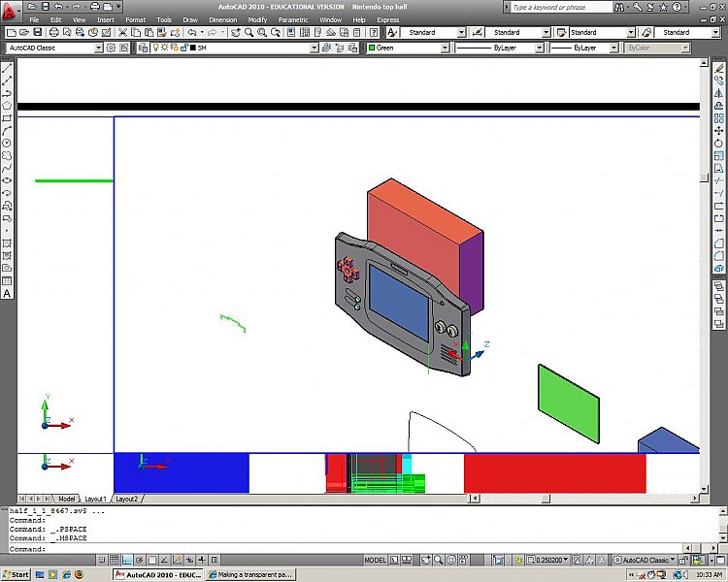This screenshot has height=582, width=728.
Task: Click the AutoCAD application menu logo button
Action: click(10, 12)
